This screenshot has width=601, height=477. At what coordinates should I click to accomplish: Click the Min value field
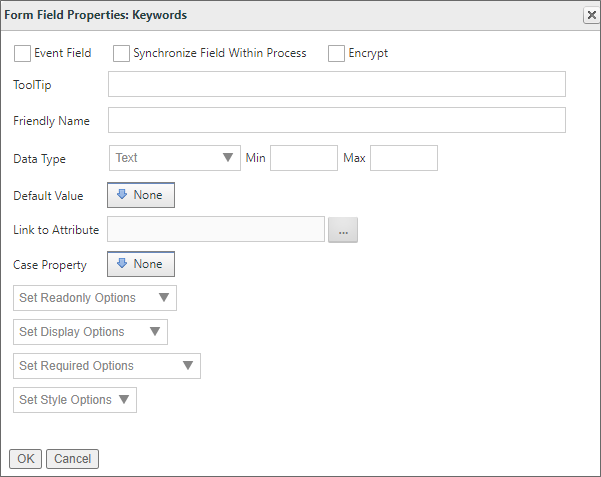(304, 158)
